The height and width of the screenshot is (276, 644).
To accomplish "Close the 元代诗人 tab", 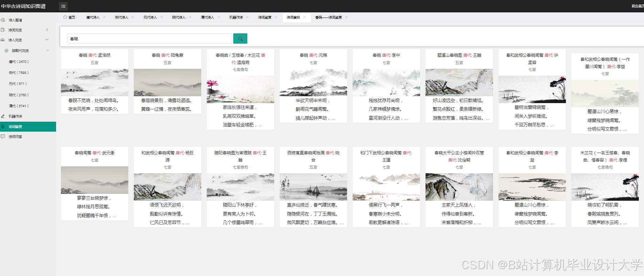I will pos(161,17).
